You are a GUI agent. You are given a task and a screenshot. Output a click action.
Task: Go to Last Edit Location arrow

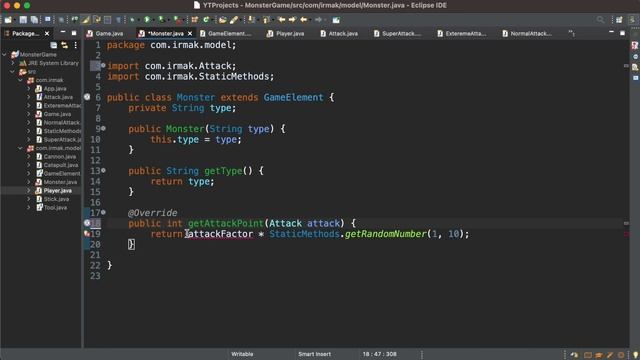[x=282, y=20]
